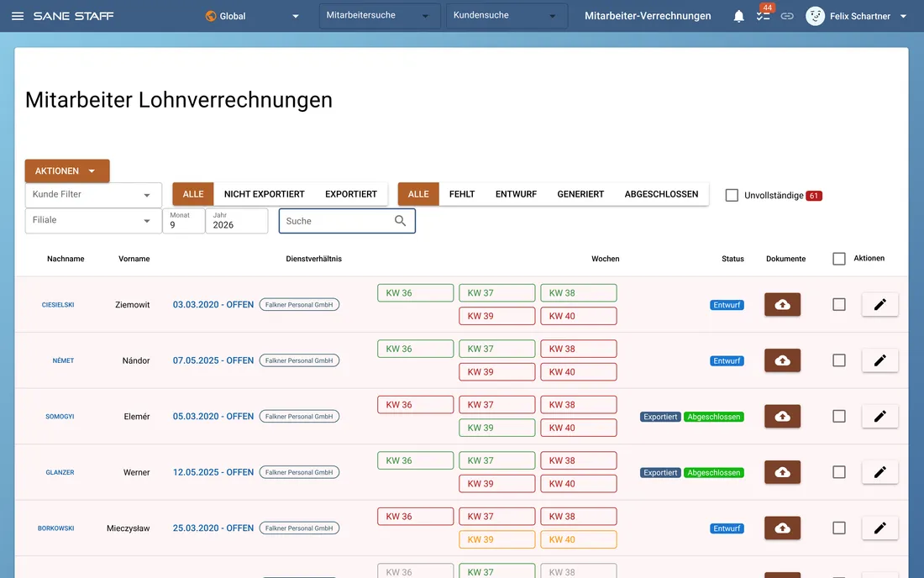Click Felix Schartner's avatar
Screen dimensions: 924x578
(815, 16)
